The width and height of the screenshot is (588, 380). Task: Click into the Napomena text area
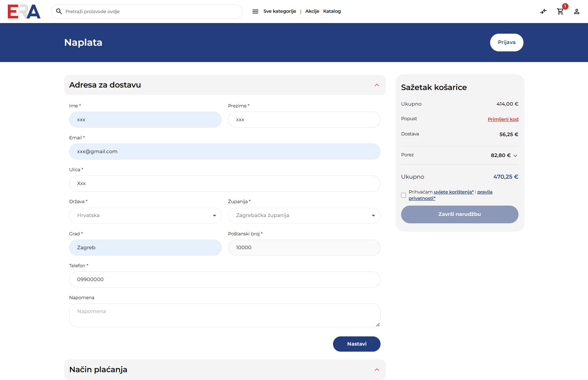[224, 315]
